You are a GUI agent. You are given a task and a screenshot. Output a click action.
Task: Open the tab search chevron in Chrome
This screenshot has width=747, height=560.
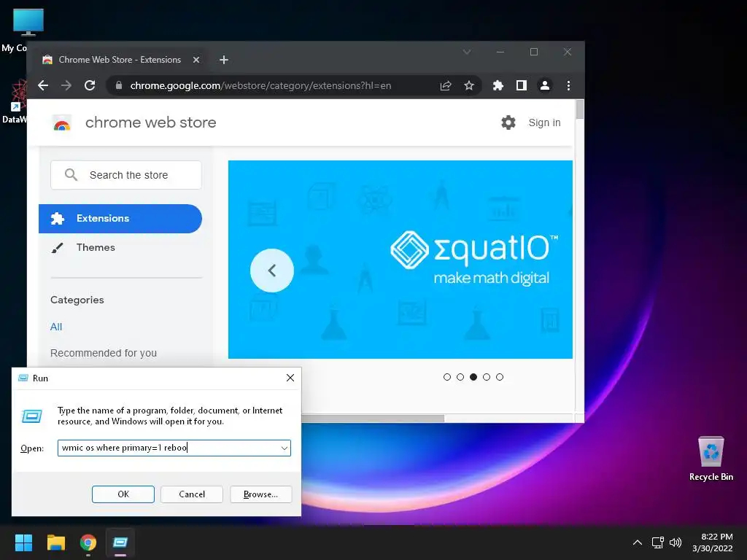pos(467,52)
